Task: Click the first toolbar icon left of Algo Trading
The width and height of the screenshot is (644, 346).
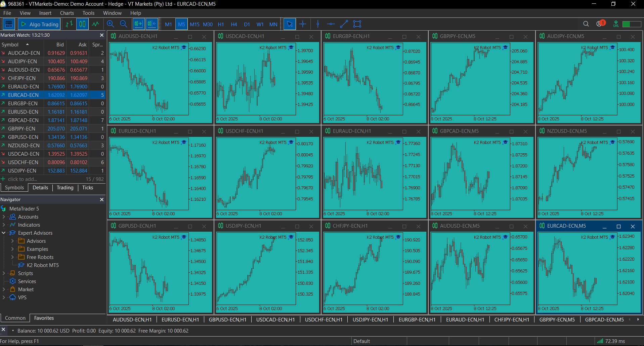Action: [x=9, y=24]
